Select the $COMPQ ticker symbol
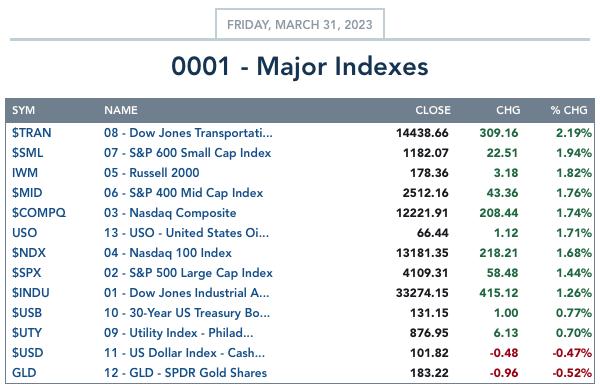Viewport: 600px width, 391px height. (39, 213)
